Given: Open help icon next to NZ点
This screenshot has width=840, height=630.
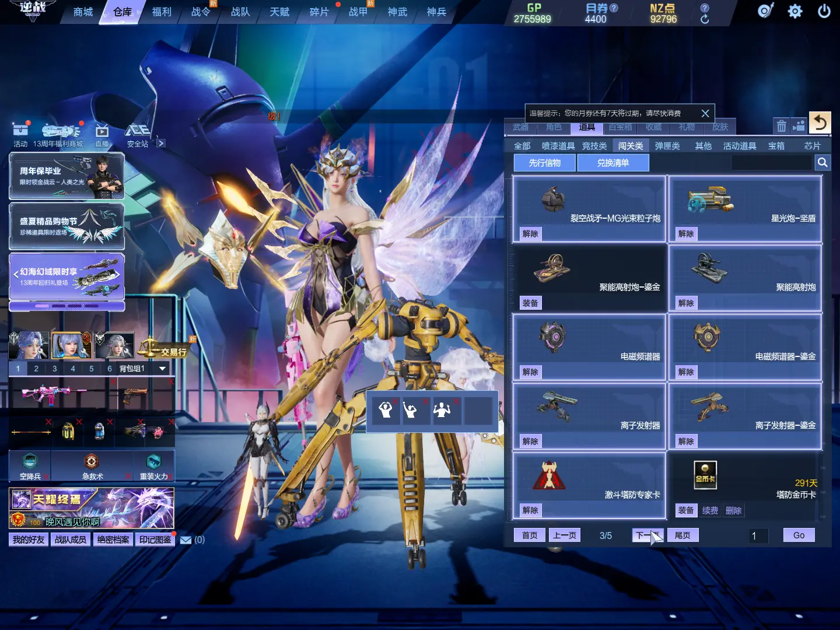Looking at the screenshot, I should (x=705, y=8).
